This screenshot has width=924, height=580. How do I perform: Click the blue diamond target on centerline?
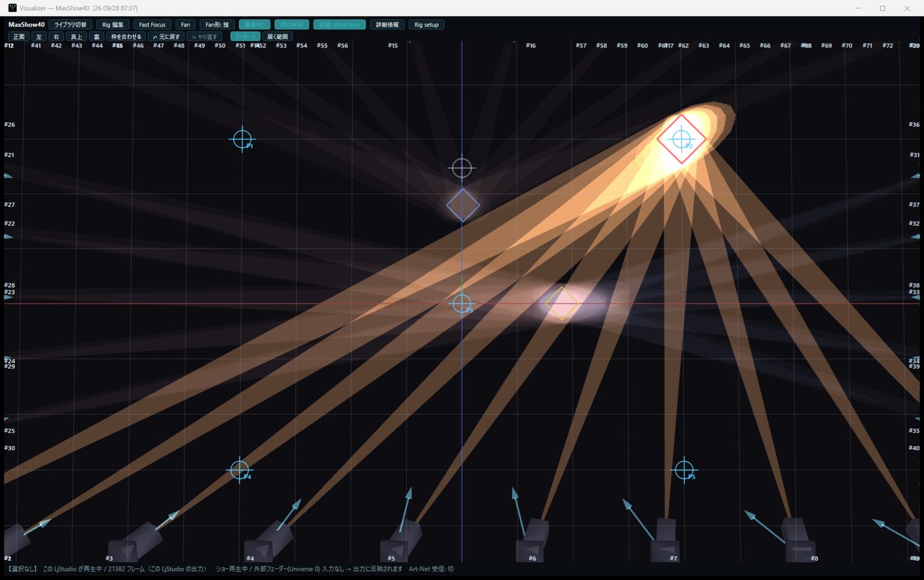tap(463, 205)
